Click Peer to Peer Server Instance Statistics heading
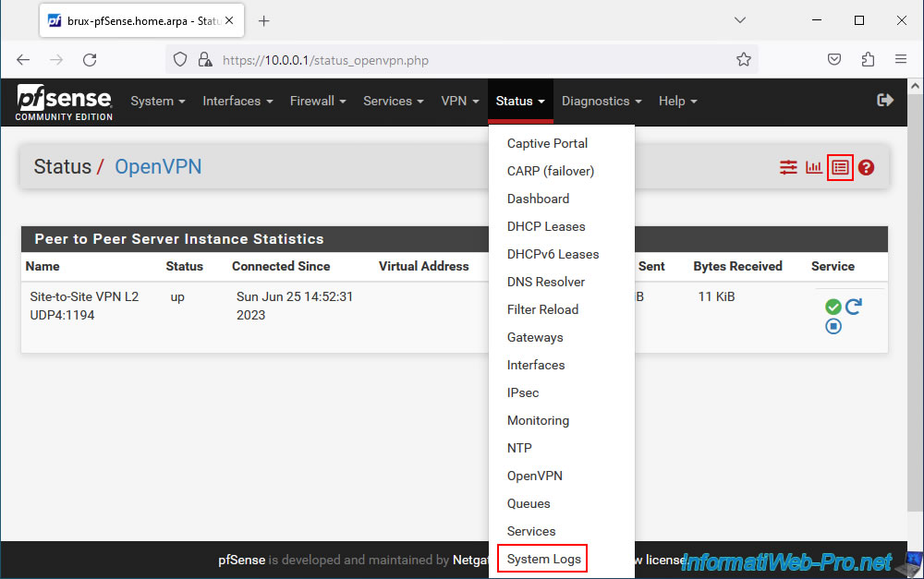The width and height of the screenshot is (924, 579). 179,239
